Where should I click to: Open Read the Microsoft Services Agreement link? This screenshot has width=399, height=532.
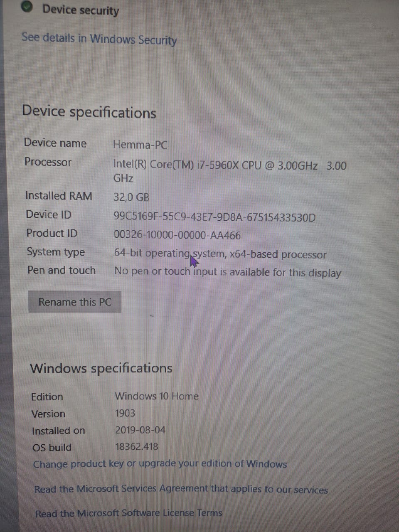point(181,489)
